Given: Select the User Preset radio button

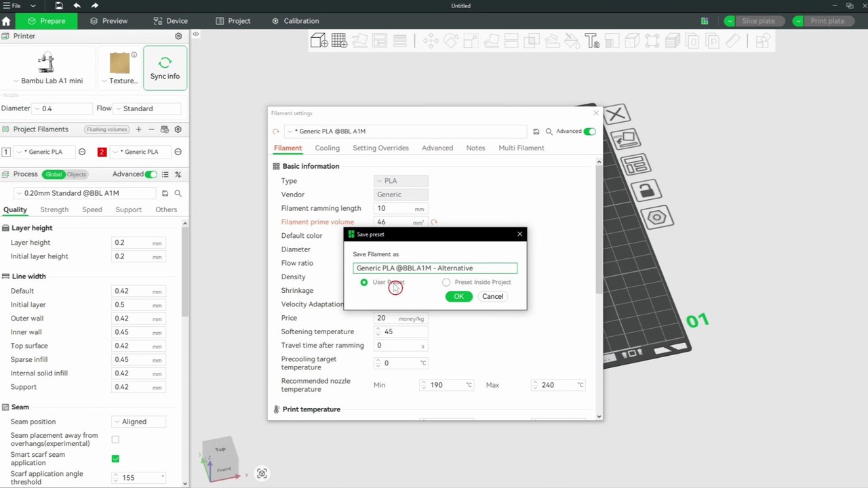Looking at the screenshot, I should (364, 282).
